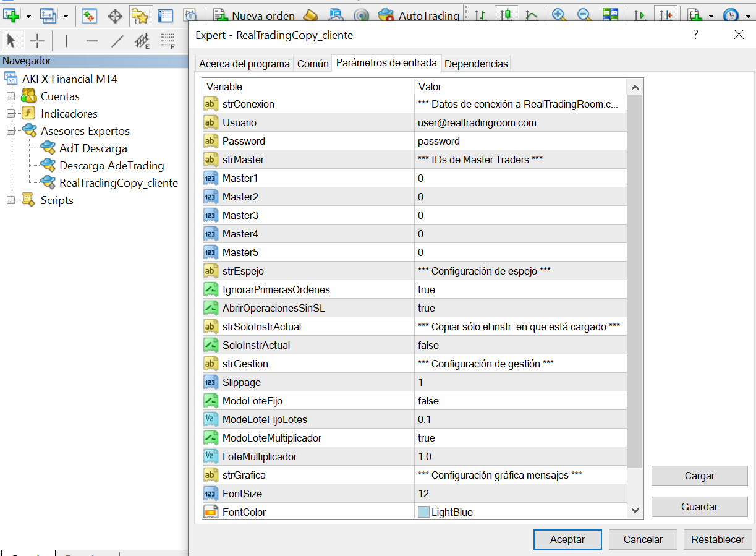
Task: Click the Nueva orden toolbar button
Action: tap(254, 15)
